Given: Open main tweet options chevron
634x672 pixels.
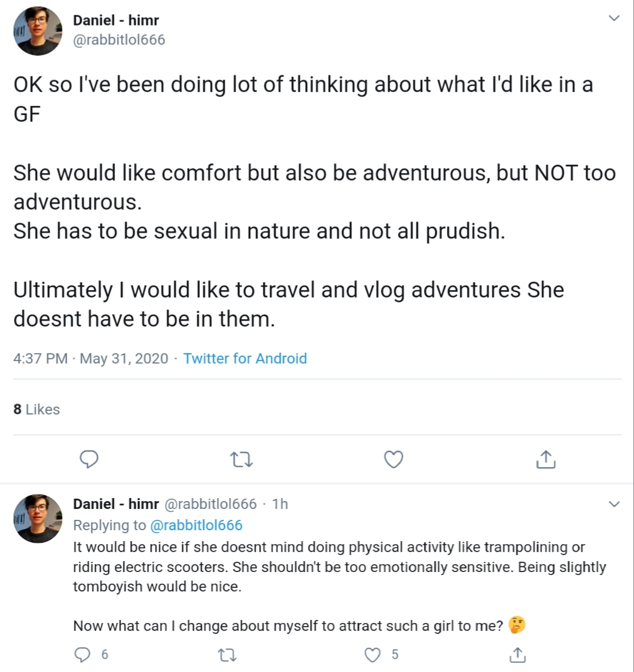Looking at the screenshot, I should [614, 19].
